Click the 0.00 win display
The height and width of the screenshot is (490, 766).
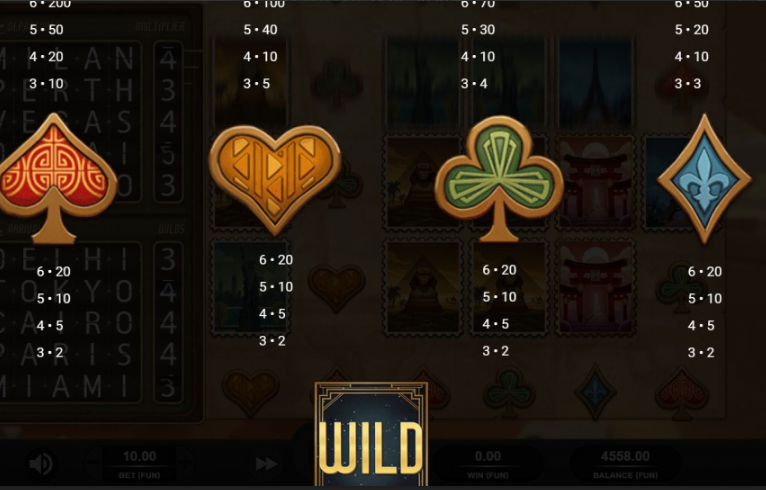488,463
